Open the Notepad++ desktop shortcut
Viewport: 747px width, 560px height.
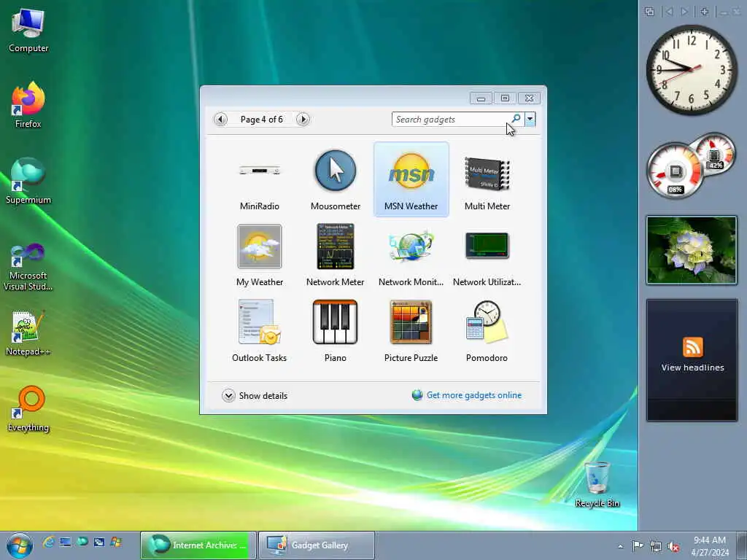tap(28, 333)
